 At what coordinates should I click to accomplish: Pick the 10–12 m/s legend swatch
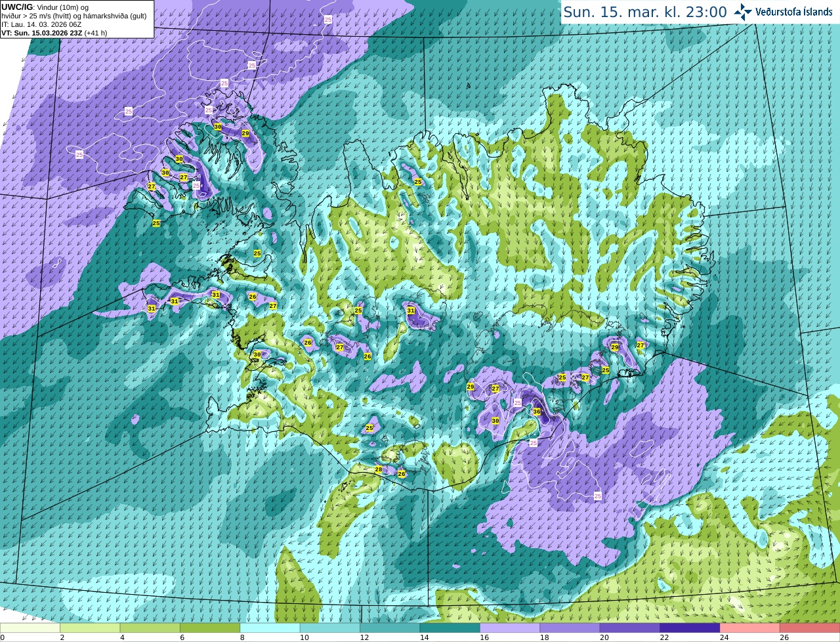[x=330, y=628]
